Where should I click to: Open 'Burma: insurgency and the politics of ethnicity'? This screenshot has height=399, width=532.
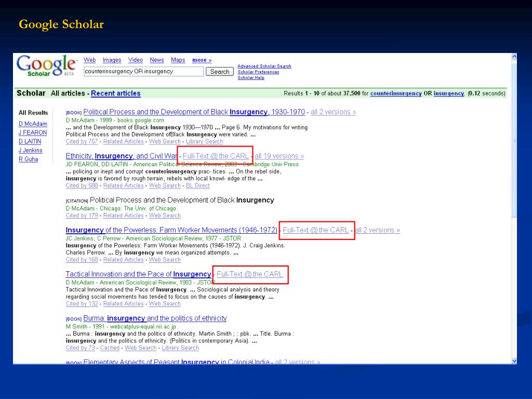coord(155,318)
